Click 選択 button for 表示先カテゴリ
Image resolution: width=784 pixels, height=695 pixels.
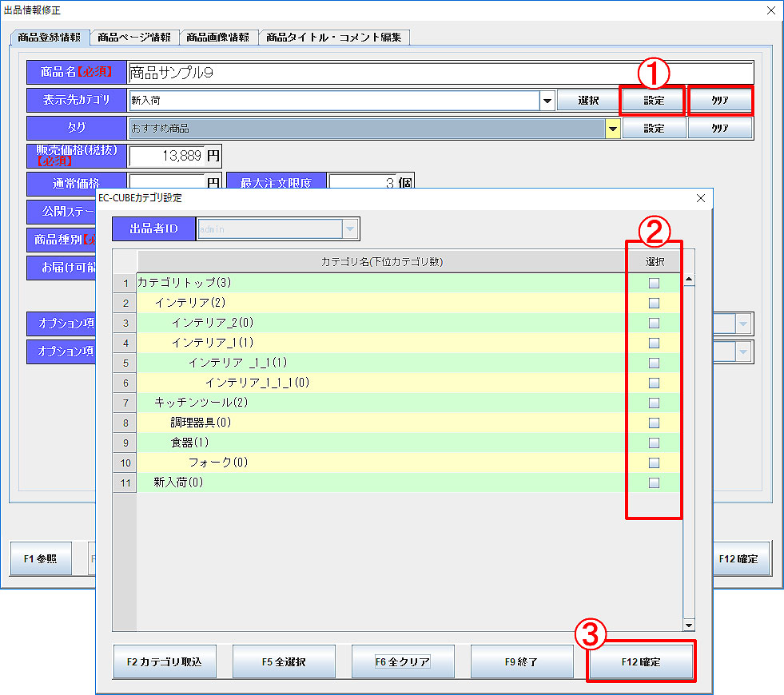(588, 101)
